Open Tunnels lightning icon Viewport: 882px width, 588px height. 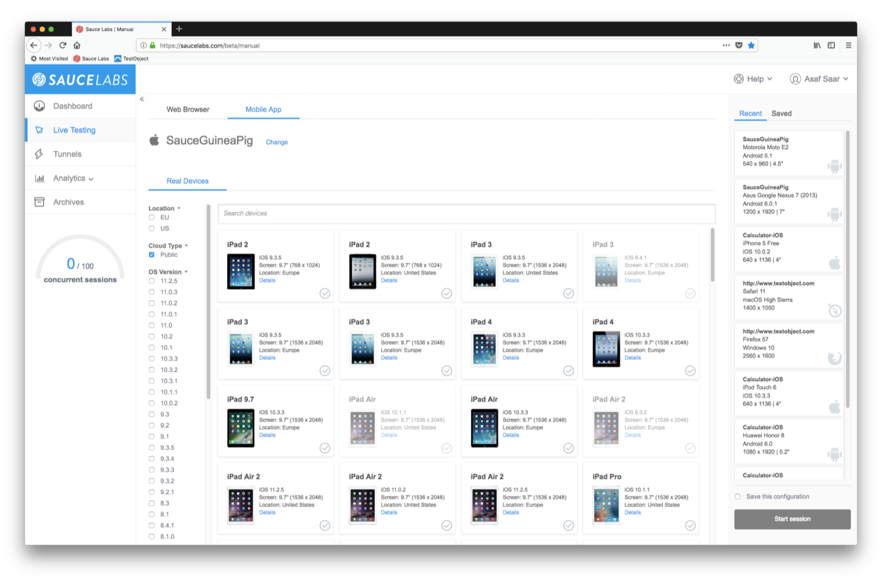[x=39, y=154]
